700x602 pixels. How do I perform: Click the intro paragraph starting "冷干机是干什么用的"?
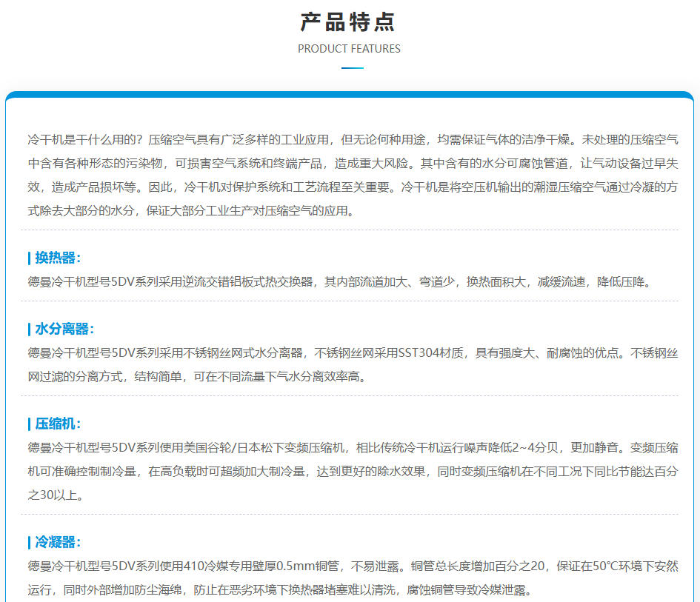(x=352, y=175)
